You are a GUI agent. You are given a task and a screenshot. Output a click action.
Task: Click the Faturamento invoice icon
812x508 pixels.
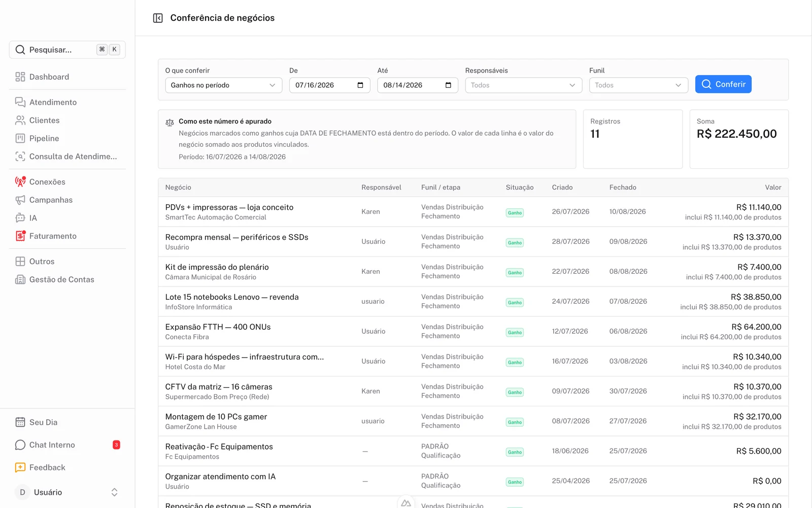coord(20,236)
